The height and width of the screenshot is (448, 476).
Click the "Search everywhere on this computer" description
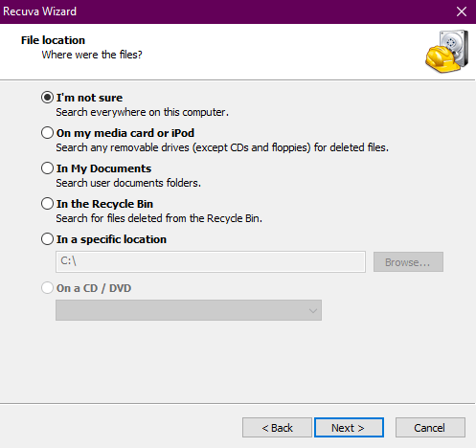click(x=143, y=112)
